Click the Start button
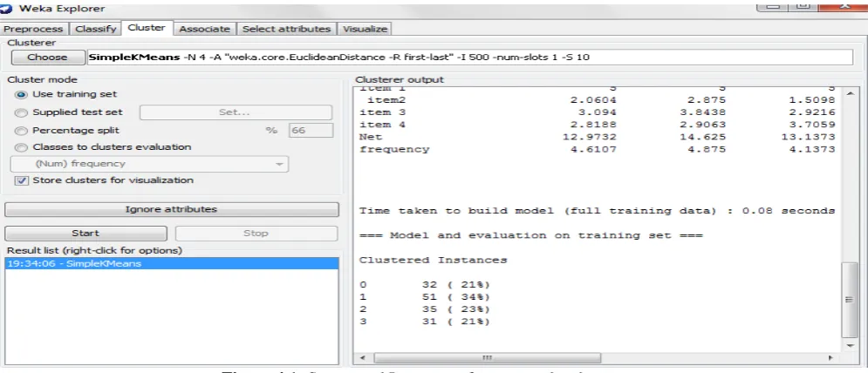The height and width of the screenshot is (373, 868). [85, 233]
